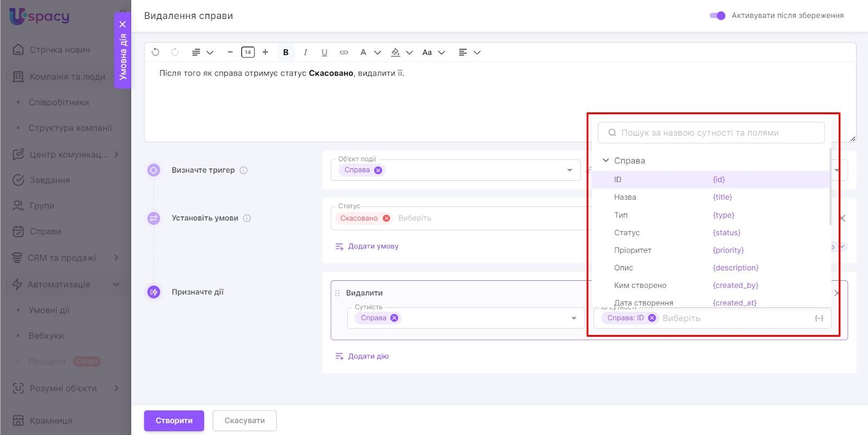Apply italic formatting in the editor
The height and width of the screenshot is (435, 868).
(305, 52)
